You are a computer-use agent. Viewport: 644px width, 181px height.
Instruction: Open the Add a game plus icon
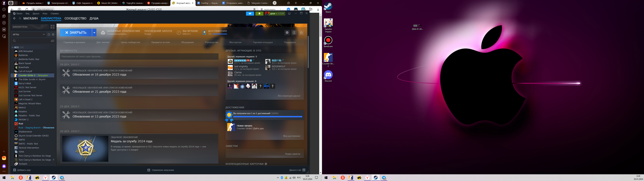tap(14, 170)
